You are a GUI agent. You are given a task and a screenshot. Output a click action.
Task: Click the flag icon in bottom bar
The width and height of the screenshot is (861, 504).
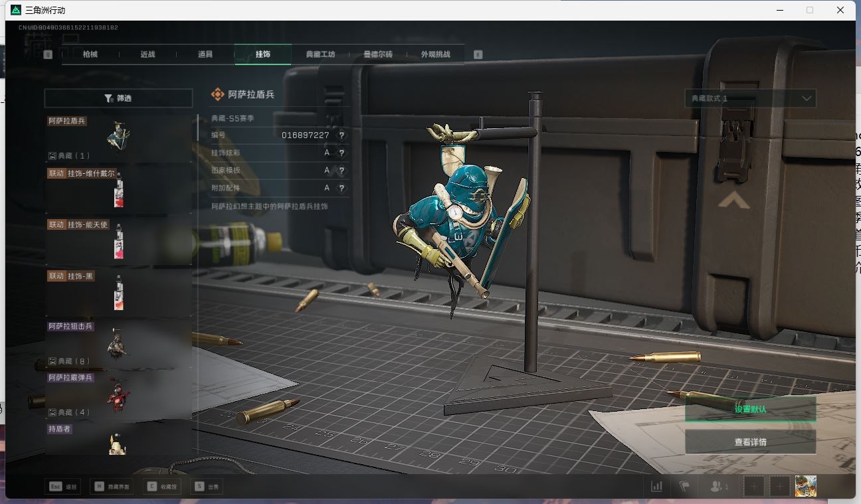pyautogui.click(x=684, y=486)
